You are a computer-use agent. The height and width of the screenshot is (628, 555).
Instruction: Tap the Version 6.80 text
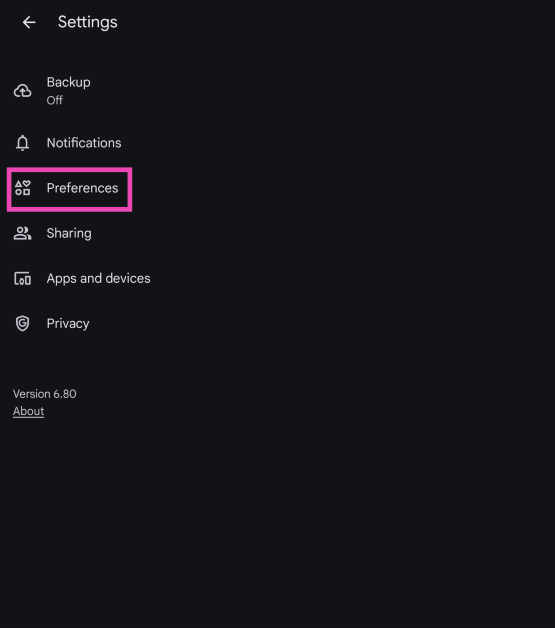click(44, 394)
